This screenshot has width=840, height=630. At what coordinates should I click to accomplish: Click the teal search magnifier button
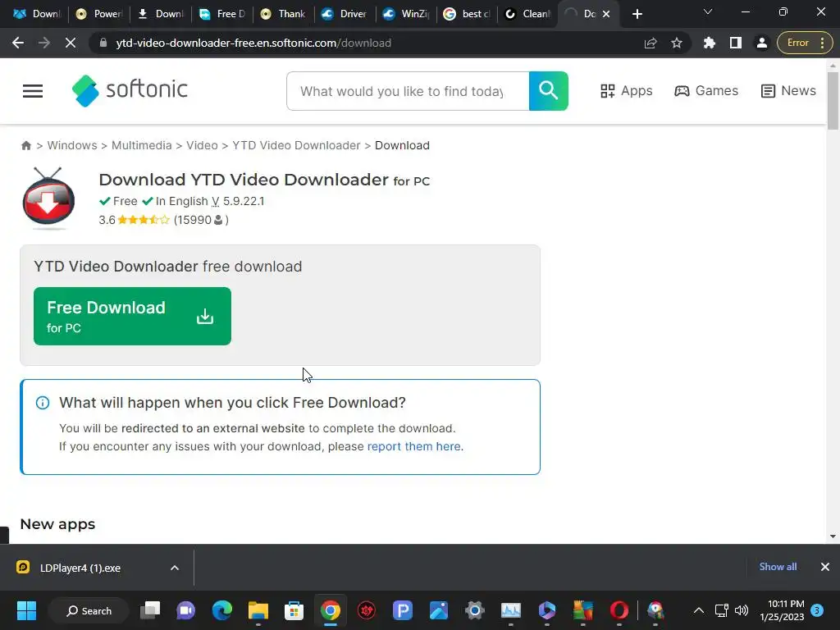tap(549, 91)
